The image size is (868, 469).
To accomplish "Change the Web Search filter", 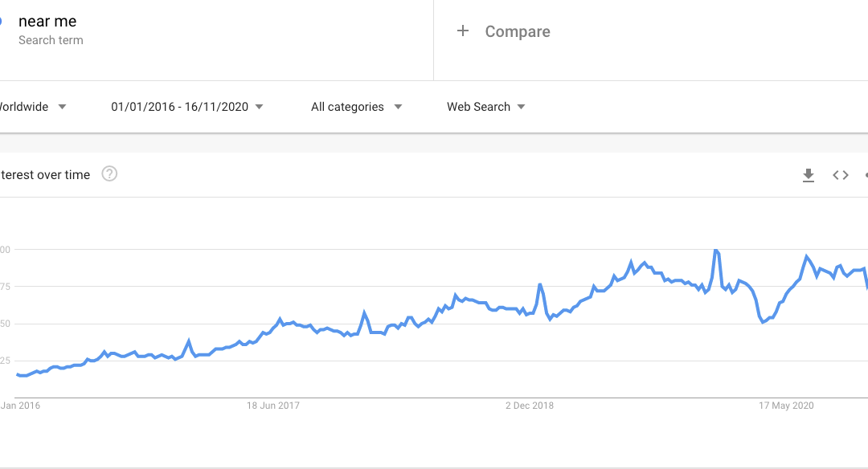I will click(479, 106).
